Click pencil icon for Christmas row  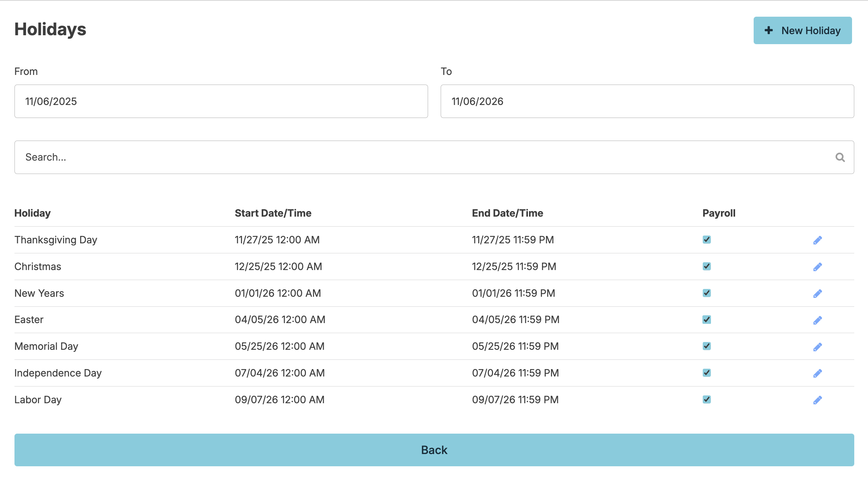(x=817, y=267)
